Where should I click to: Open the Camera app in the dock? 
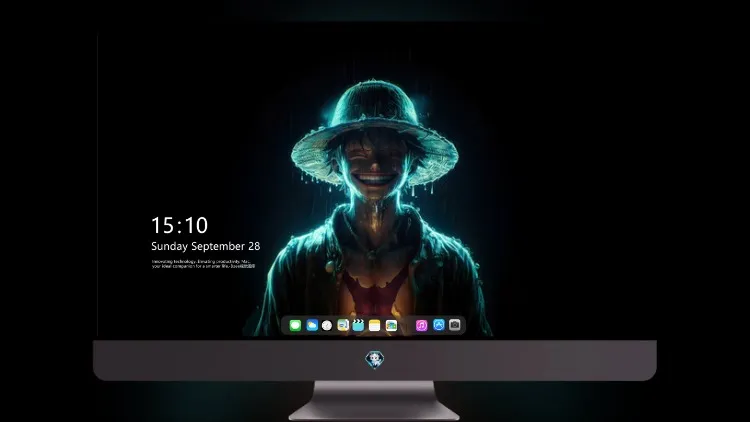455,325
